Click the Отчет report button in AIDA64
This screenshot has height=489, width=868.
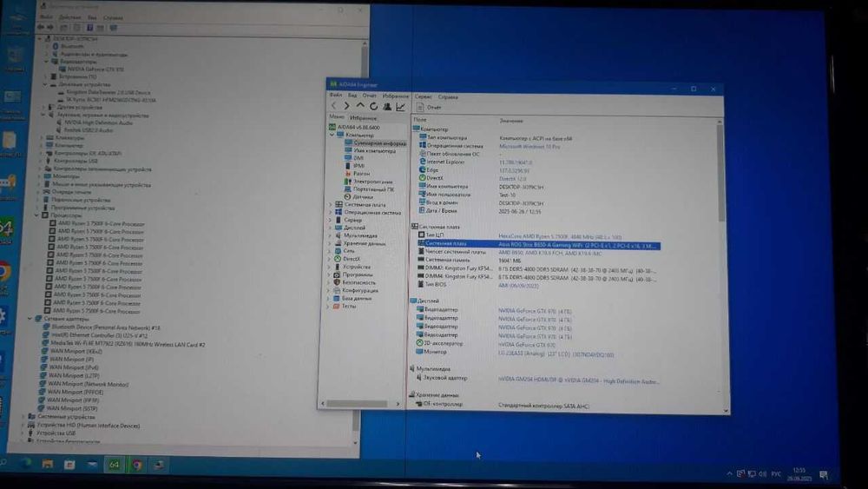pyautogui.click(x=429, y=108)
